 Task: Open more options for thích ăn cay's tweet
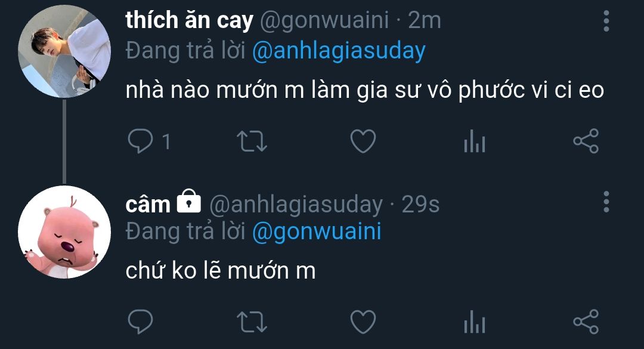(x=606, y=21)
